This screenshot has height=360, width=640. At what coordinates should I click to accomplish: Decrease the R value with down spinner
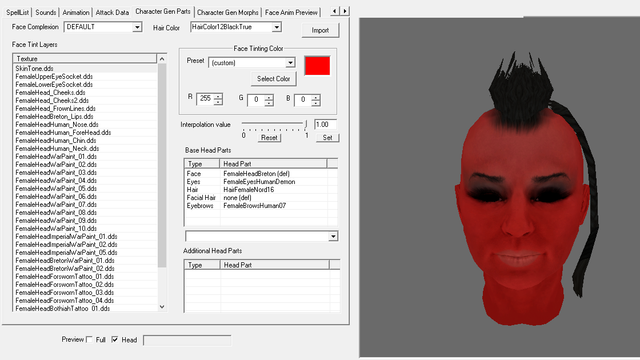click(218, 102)
